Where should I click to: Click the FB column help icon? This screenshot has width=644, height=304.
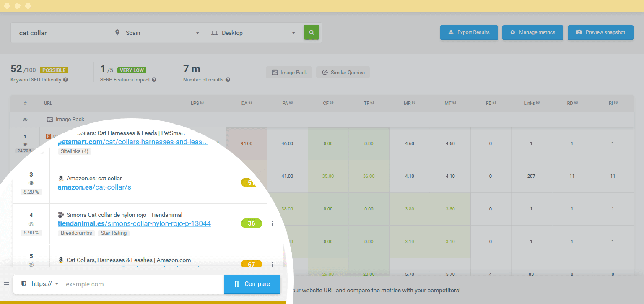point(494,103)
